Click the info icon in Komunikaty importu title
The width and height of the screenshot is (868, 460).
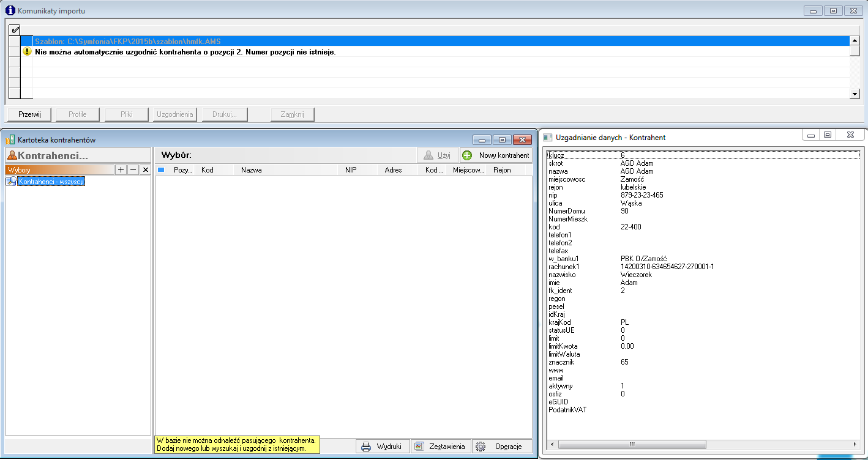pos(10,11)
